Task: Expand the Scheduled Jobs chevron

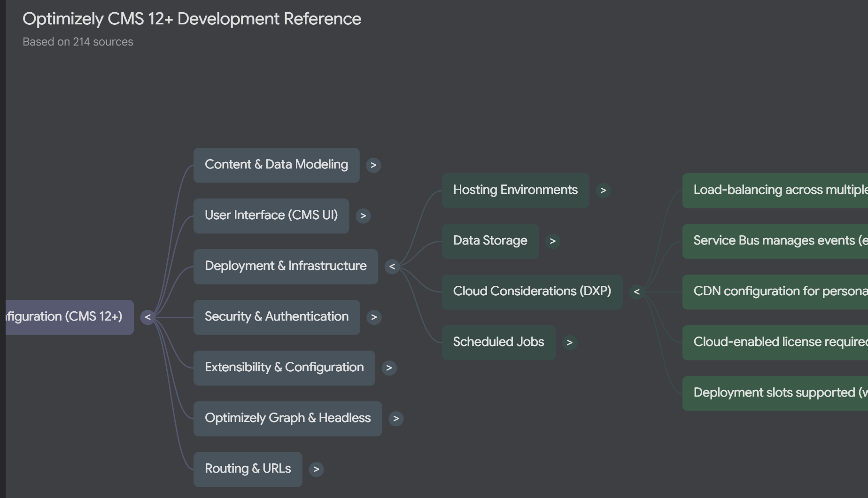Action: [569, 343]
